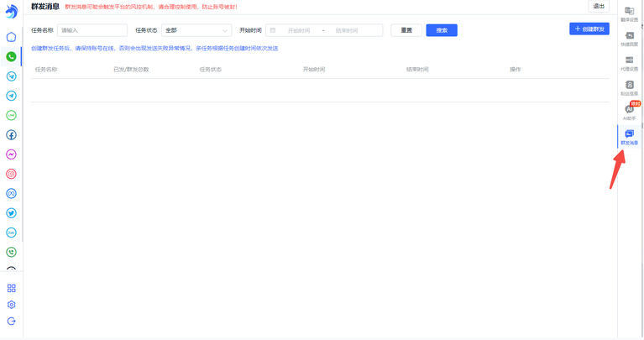The height and width of the screenshot is (340, 644).
Task: Open the 开始时间 start date picker
Action: (x=299, y=30)
